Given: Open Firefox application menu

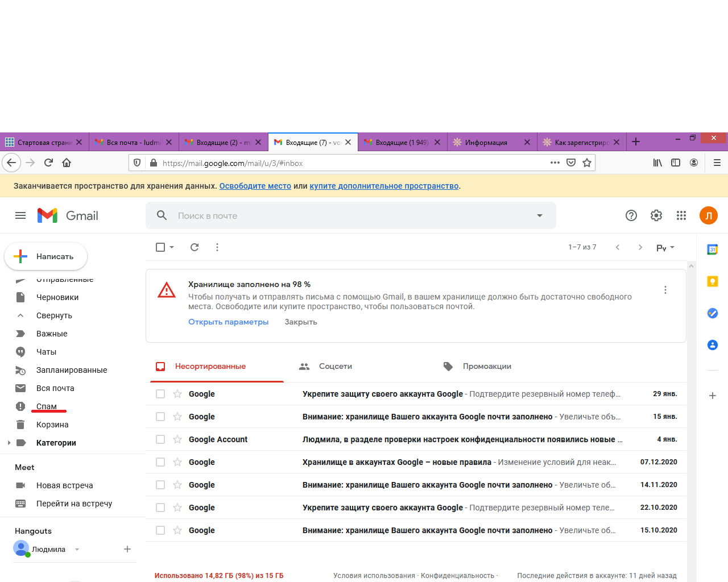Looking at the screenshot, I should 717,163.
